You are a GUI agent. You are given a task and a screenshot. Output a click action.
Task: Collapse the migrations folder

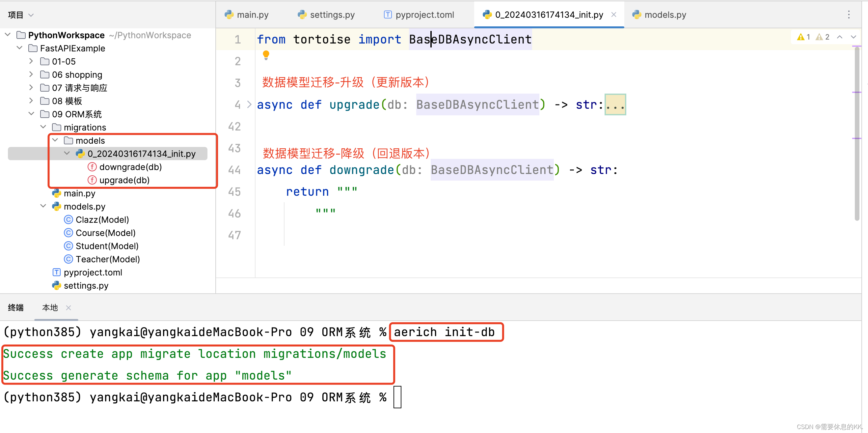(43, 127)
